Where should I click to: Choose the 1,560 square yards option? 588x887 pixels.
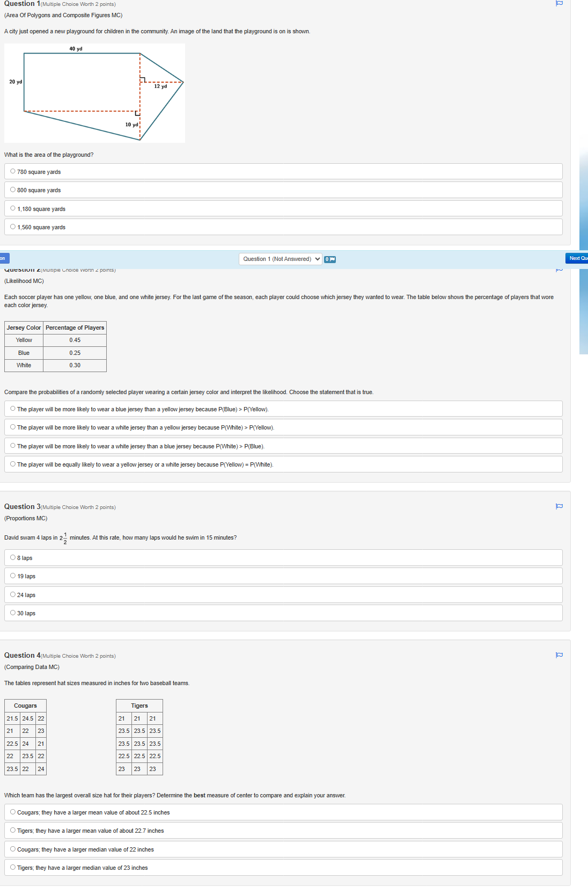point(13,227)
